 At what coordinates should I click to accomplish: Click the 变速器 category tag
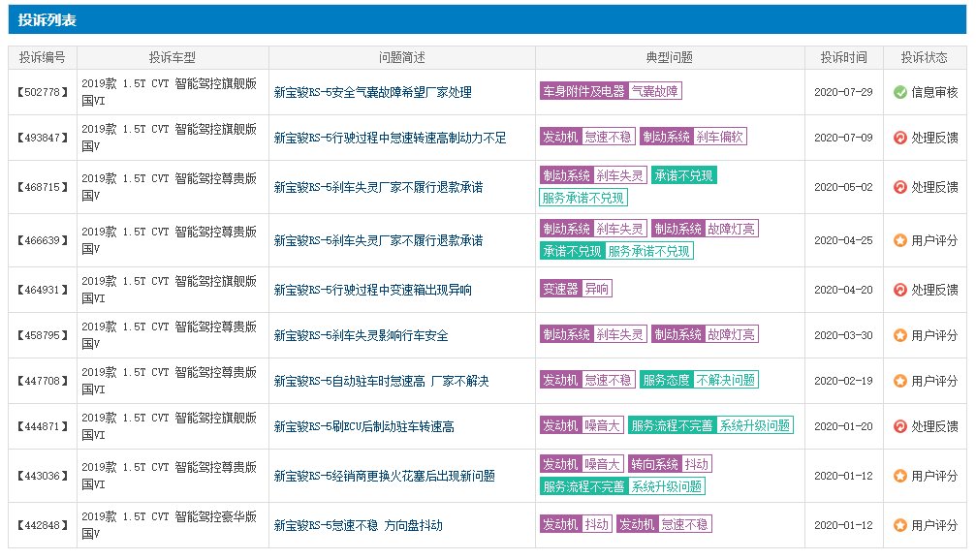pyautogui.click(x=560, y=289)
